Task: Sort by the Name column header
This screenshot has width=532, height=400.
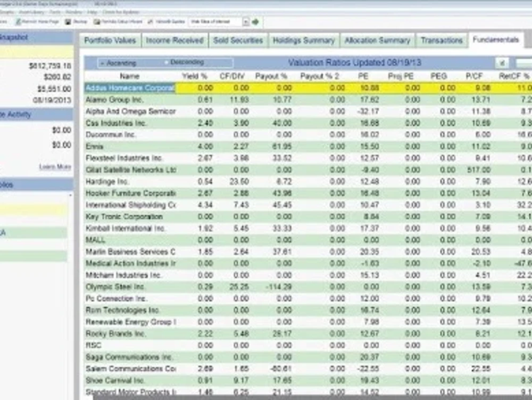Action: coord(130,76)
